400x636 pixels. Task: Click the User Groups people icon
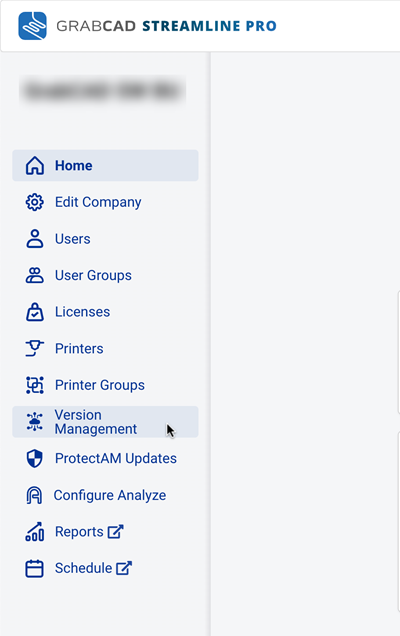[x=34, y=275]
